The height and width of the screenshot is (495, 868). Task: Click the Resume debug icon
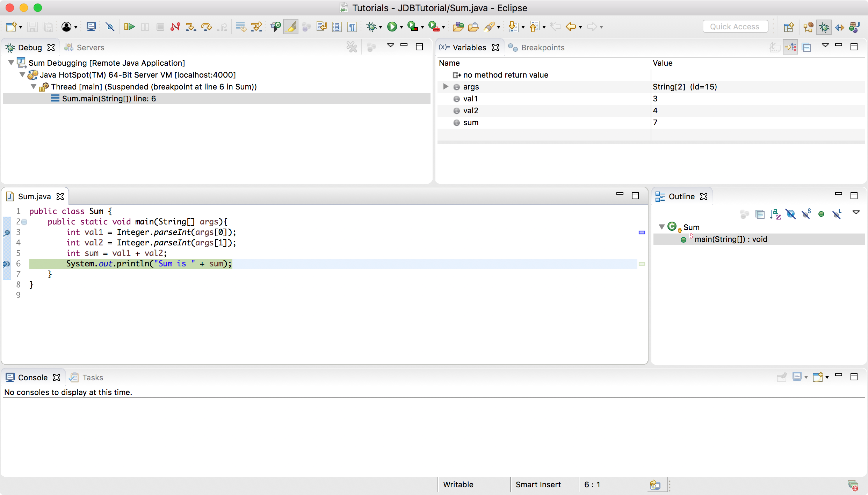click(x=129, y=27)
